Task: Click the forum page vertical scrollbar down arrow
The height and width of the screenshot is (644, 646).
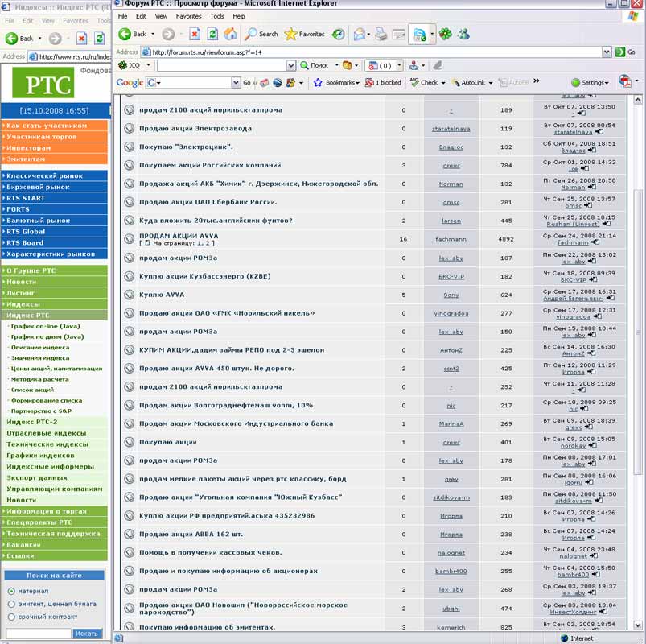Action: point(638,625)
